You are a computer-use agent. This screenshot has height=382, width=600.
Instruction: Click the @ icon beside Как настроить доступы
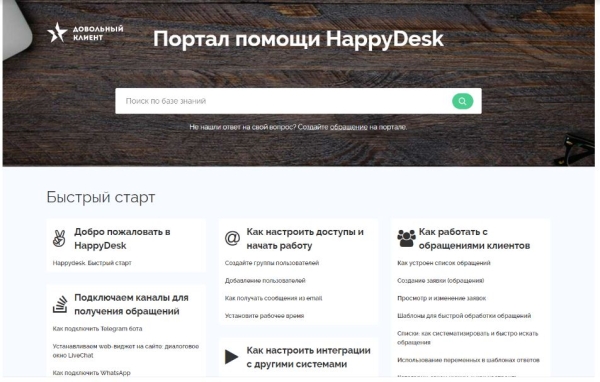click(232, 238)
